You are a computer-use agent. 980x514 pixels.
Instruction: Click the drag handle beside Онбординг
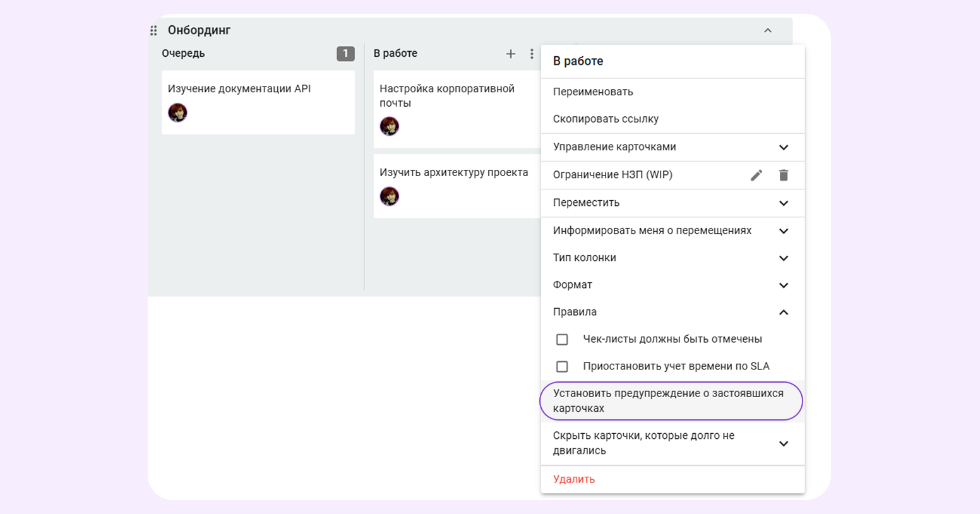point(153,30)
